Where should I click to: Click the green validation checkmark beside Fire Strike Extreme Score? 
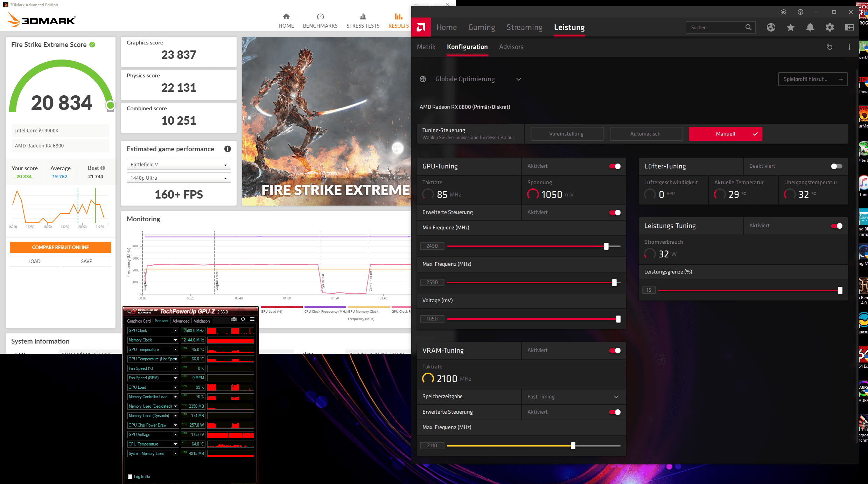pos(92,44)
